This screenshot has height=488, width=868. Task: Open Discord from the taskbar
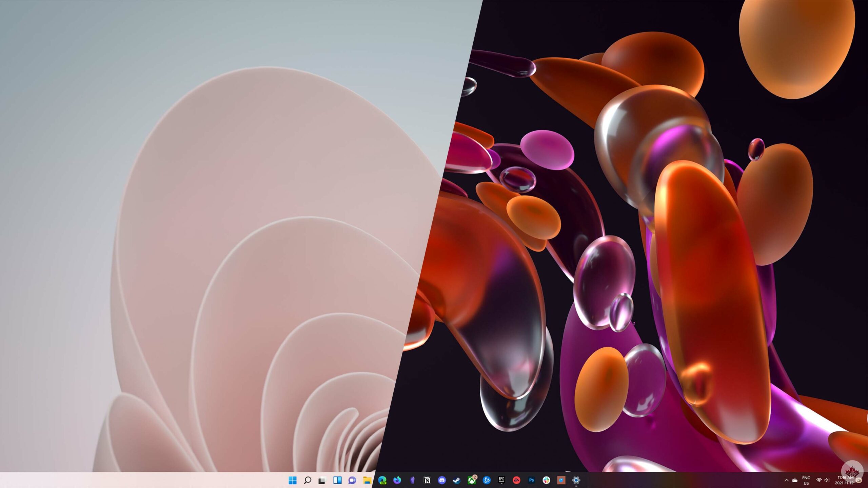(442, 480)
